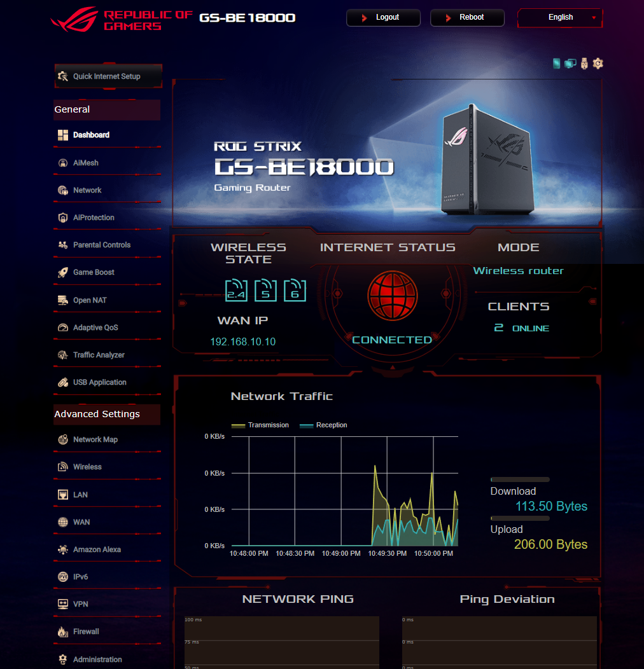Click the Download progress bar
Viewport: 644px width, 669px height.
pos(520,479)
